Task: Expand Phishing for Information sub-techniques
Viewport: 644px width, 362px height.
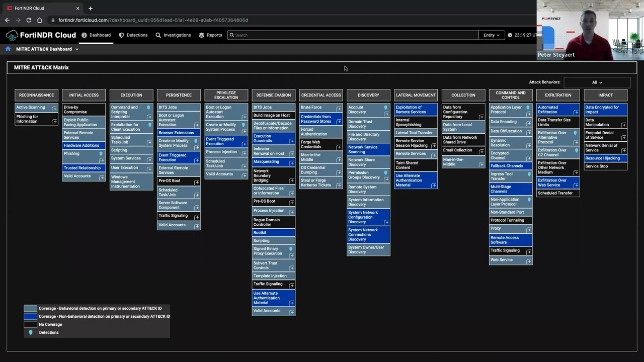Action: 54,122
